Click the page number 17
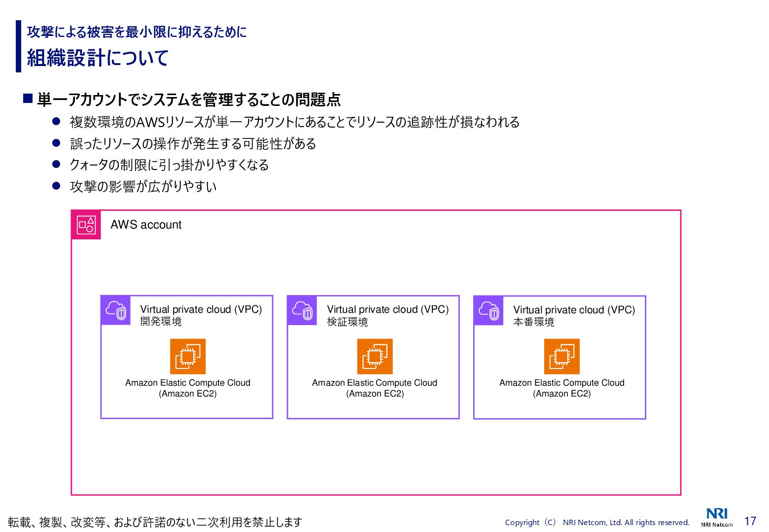The image size is (769, 532). pos(750,521)
